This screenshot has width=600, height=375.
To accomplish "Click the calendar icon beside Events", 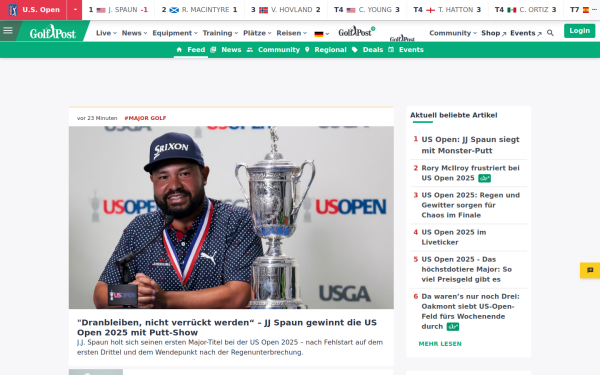I will pyautogui.click(x=391, y=50).
